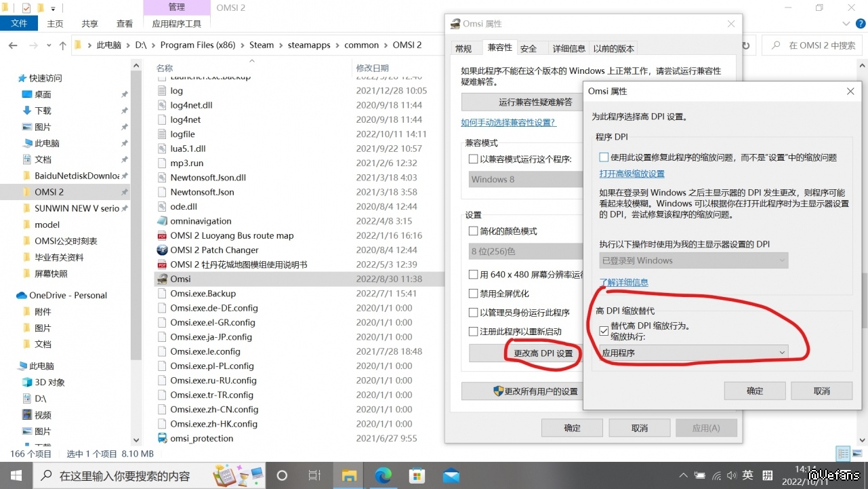Open recent locations dropdown beside forward arrow
The height and width of the screenshot is (489, 868).
coord(47,46)
